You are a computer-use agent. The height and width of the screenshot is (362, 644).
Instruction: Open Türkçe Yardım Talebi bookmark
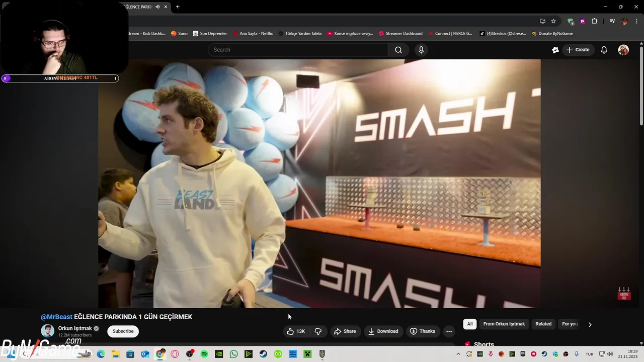[x=300, y=34]
